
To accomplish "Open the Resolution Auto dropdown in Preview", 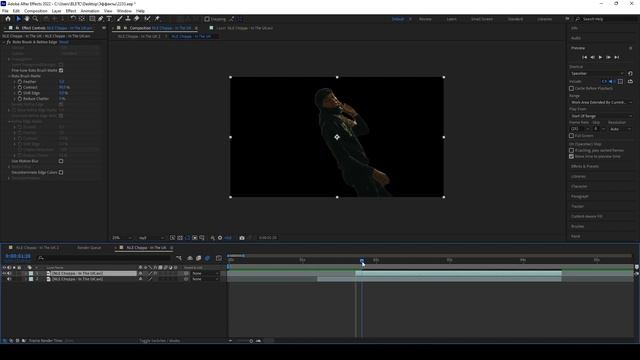I will click(620, 129).
